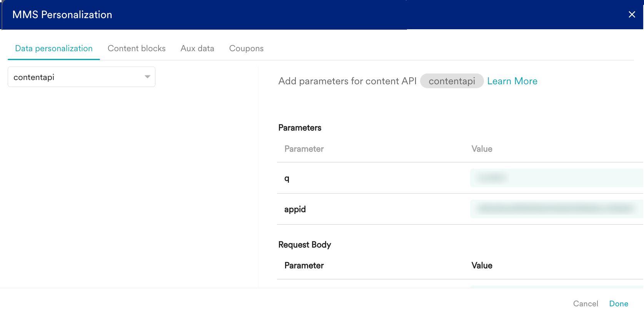Viewport: 644px width, 314px height.
Task: Cancel the personalization changes
Action: click(586, 304)
